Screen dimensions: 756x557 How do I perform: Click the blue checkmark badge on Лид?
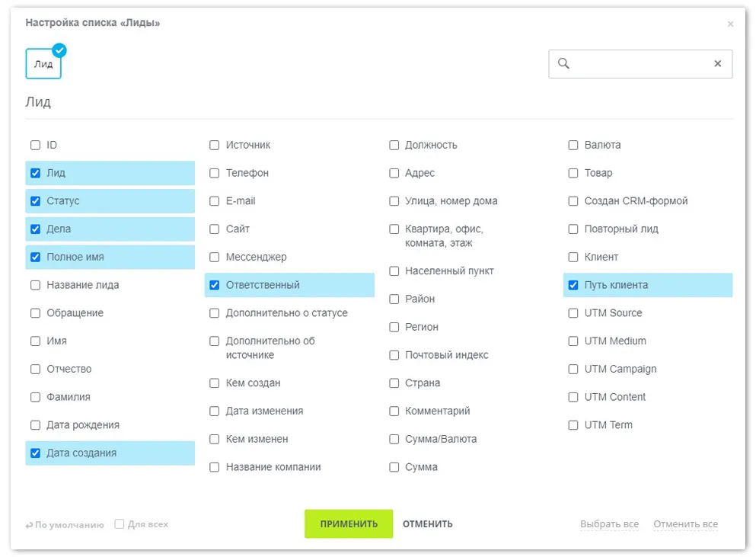59,50
